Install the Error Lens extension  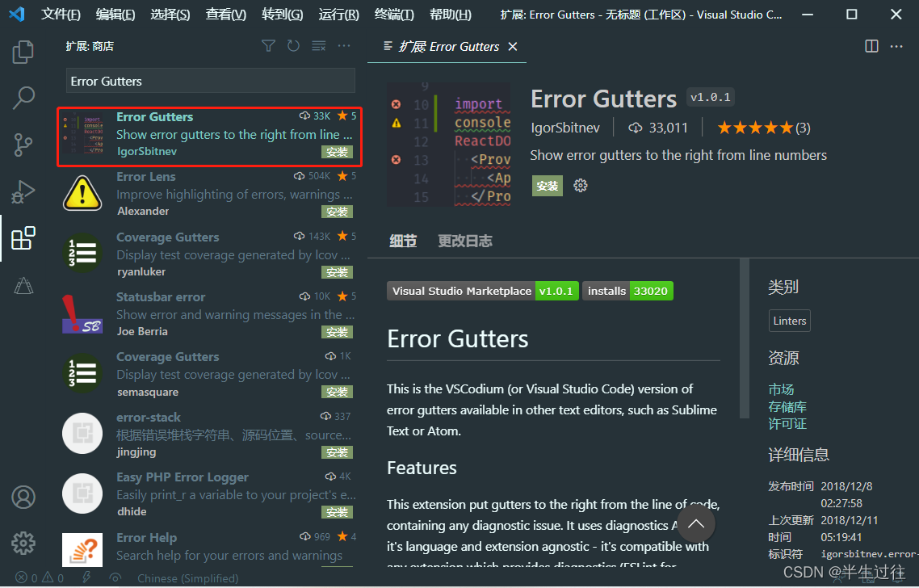pos(337,212)
